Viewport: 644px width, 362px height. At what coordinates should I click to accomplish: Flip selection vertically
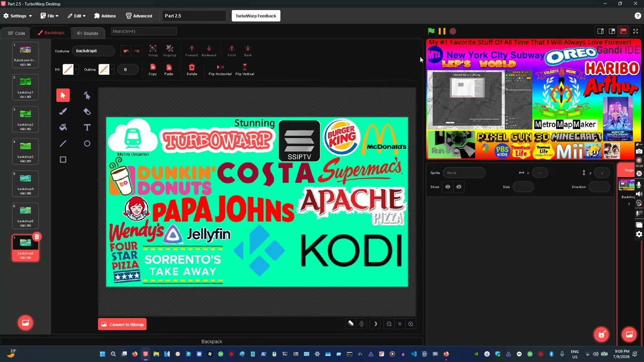click(x=245, y=69)
